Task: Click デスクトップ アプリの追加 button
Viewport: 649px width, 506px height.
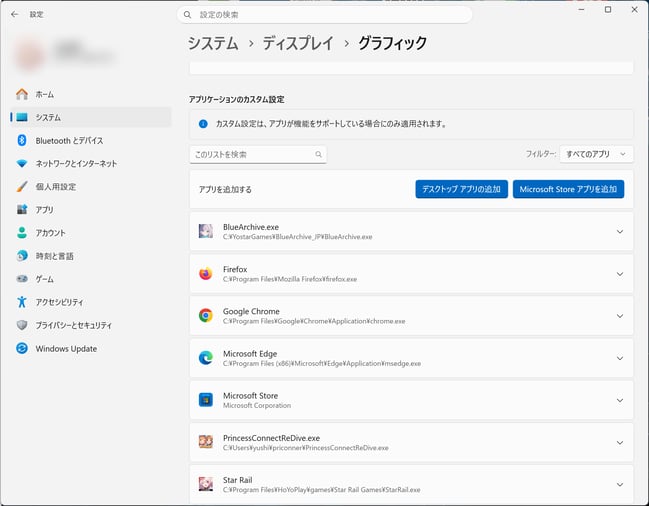Action: click(462, 189)
